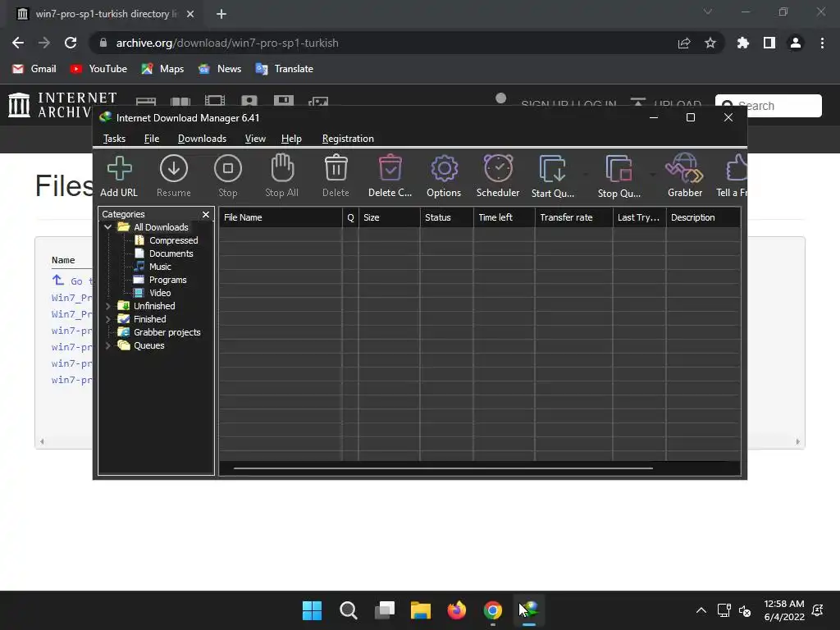Open the YouTube bookmark
This screenshot has height=630, width=840.
pyautogui.click(x=98, y=69)
